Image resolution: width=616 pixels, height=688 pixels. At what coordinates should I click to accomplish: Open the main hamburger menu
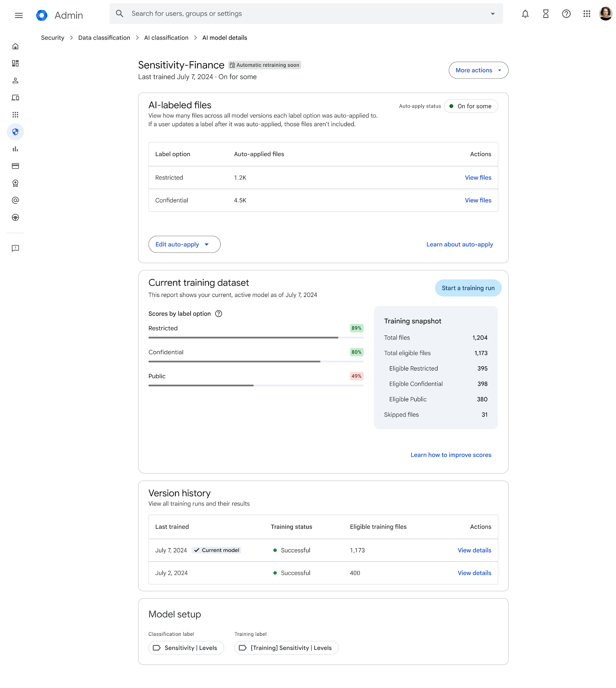pyautogui.click(x=19, y=15)
